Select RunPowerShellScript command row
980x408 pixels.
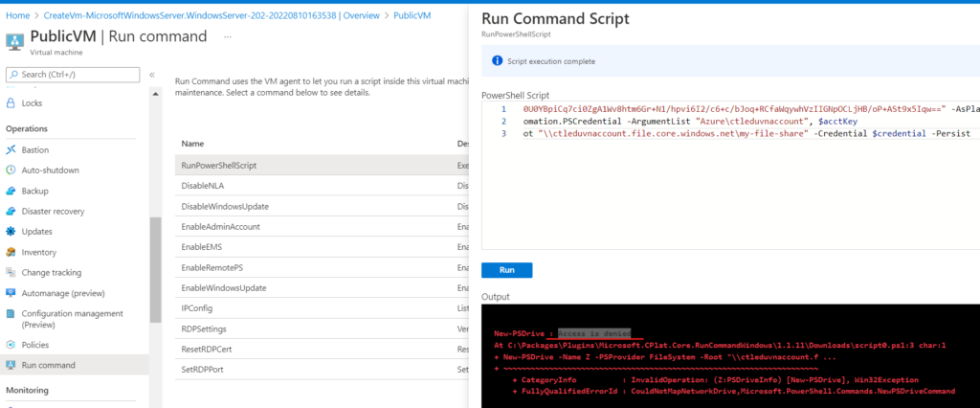pyautogui.click(x=322, y=166)
